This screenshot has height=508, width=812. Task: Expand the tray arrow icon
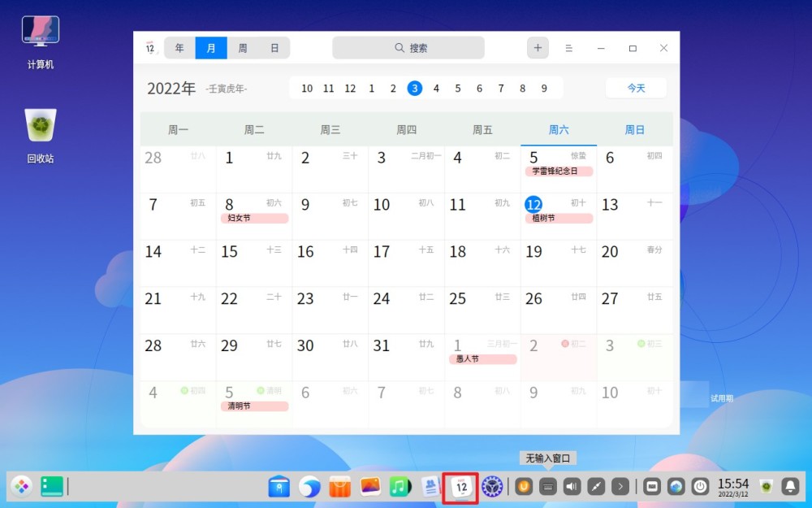(620, 486)
